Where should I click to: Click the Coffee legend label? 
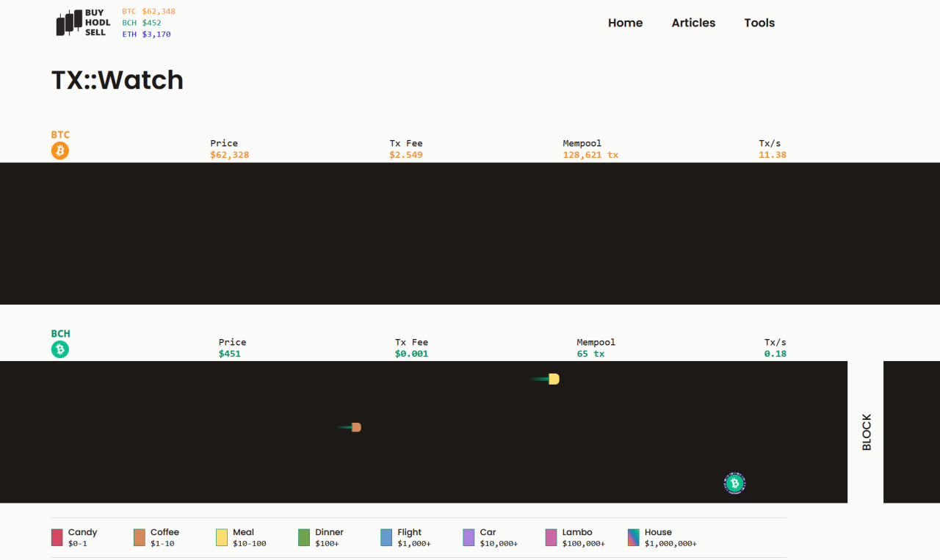click(164, 532)
